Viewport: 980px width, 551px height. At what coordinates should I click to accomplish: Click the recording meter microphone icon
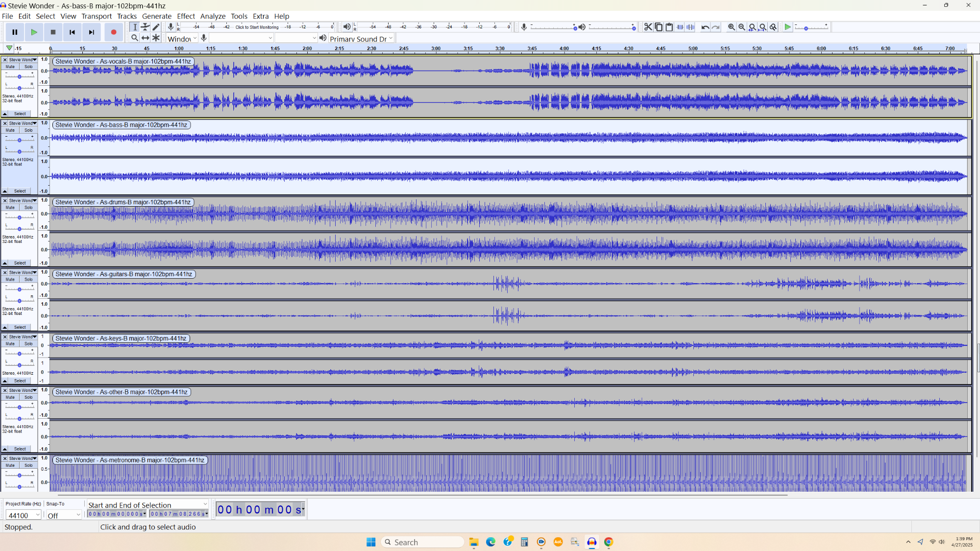[x=171, y=27]
